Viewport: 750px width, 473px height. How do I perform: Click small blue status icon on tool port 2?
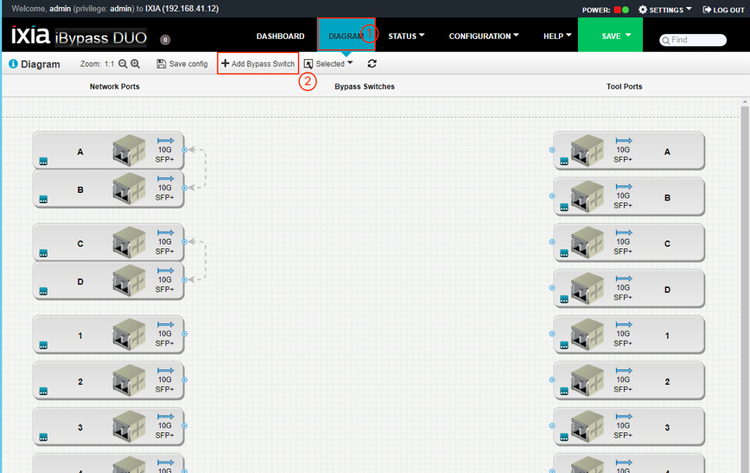[x=564, y=391]
